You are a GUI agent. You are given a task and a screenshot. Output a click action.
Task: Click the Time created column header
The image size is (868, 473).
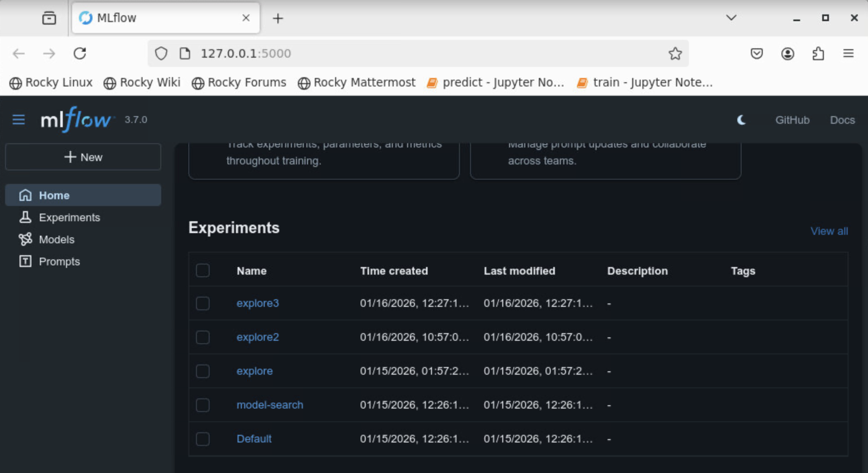(394, 271)
